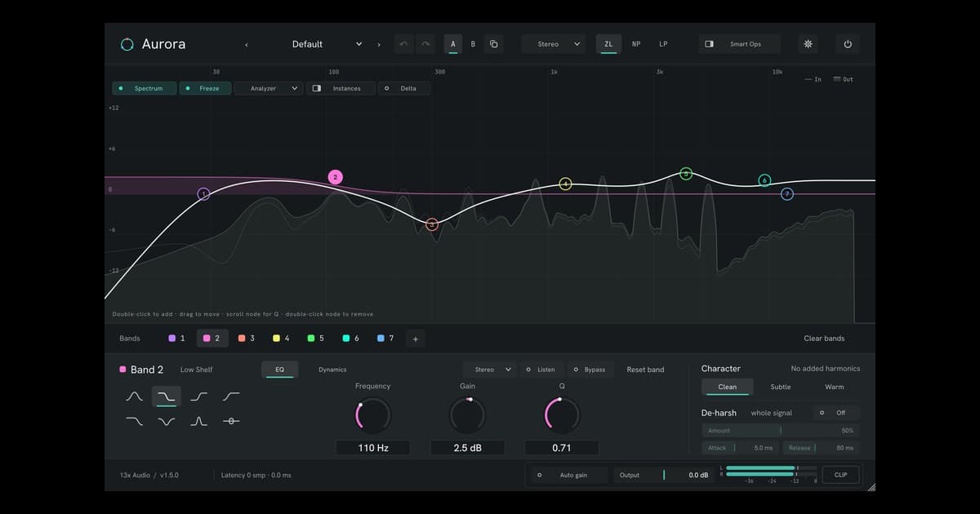The width and height of the screenshot is (980, 514).
Task: Select the Warm character mode
Action: [x=834, y=387]
